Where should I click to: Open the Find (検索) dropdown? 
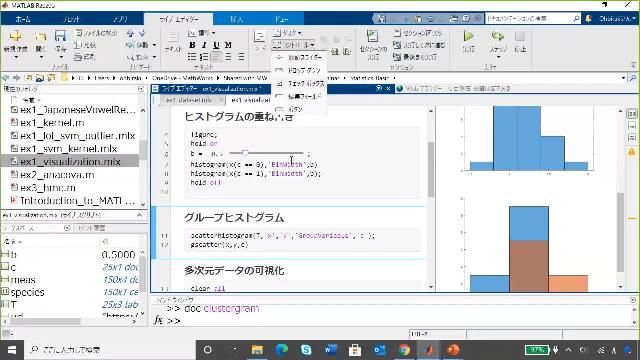click(x=141, y=57)
